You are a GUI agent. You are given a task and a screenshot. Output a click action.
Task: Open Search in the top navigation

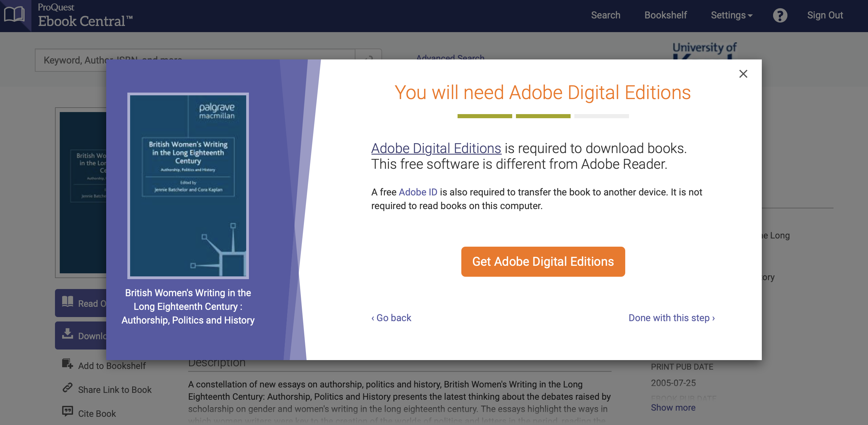pos(605,15)
